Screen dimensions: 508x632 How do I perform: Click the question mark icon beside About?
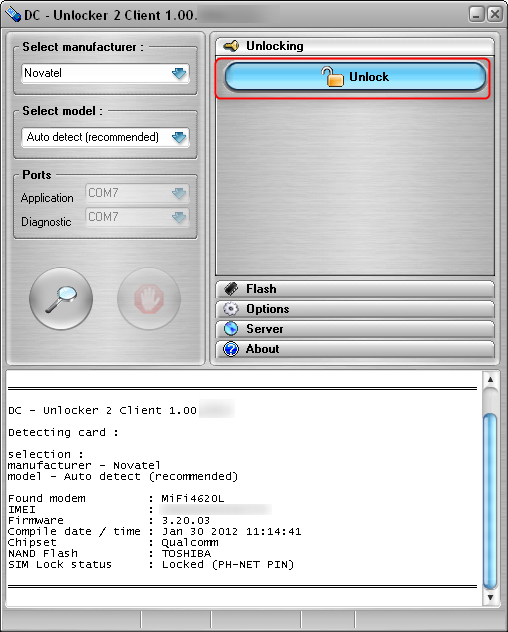tap(231, 349)
